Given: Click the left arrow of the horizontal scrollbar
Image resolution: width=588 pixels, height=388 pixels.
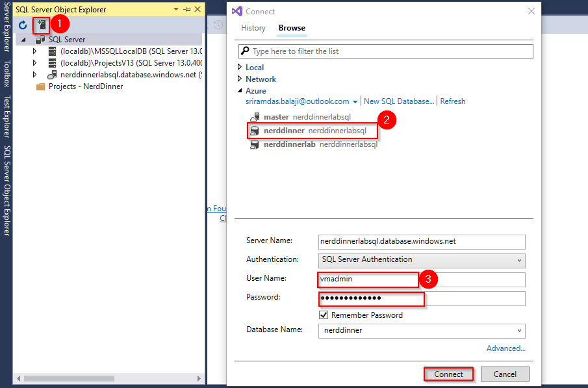Looking at the screenshot, I should [18, 378].
